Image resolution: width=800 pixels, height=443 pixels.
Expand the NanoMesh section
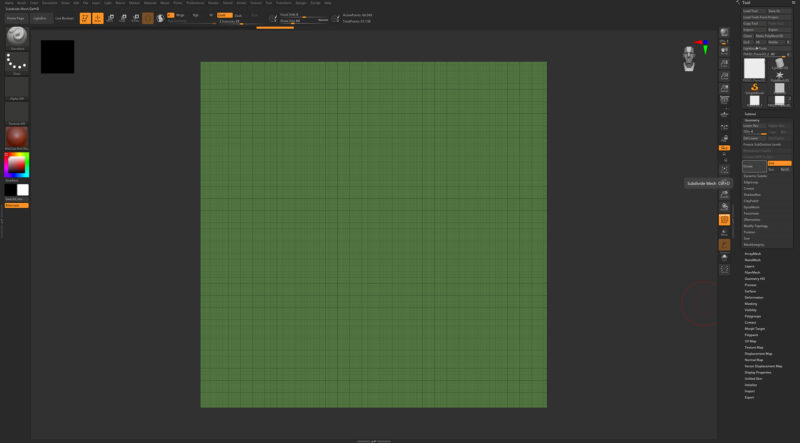coord(753,260)
